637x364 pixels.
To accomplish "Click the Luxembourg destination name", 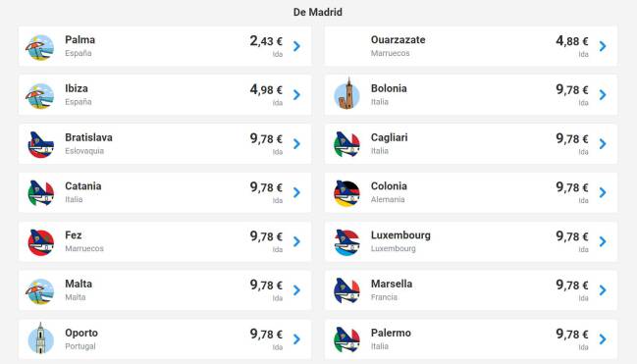I will coord(400,235).
